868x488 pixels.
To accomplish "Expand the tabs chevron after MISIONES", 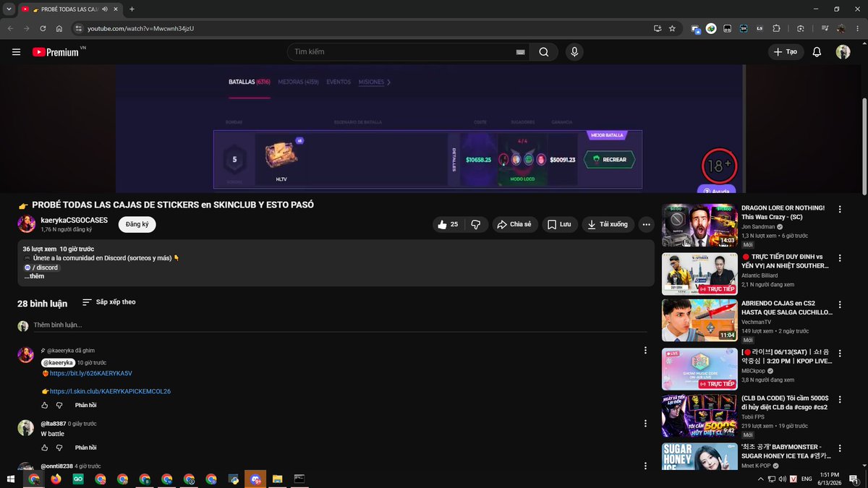I will click(x=389, y=82).
